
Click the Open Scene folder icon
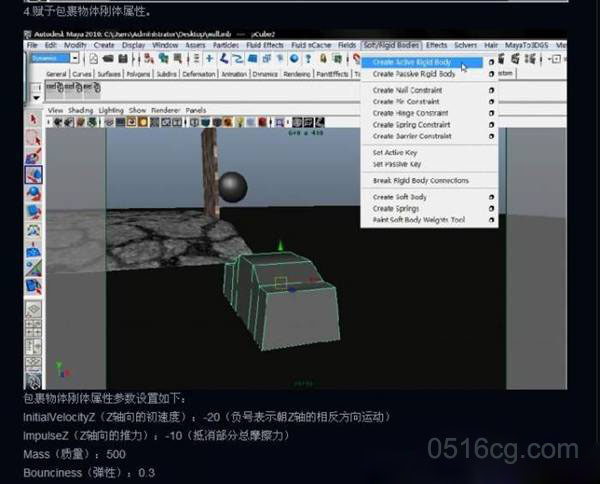(x=108, y=59)
